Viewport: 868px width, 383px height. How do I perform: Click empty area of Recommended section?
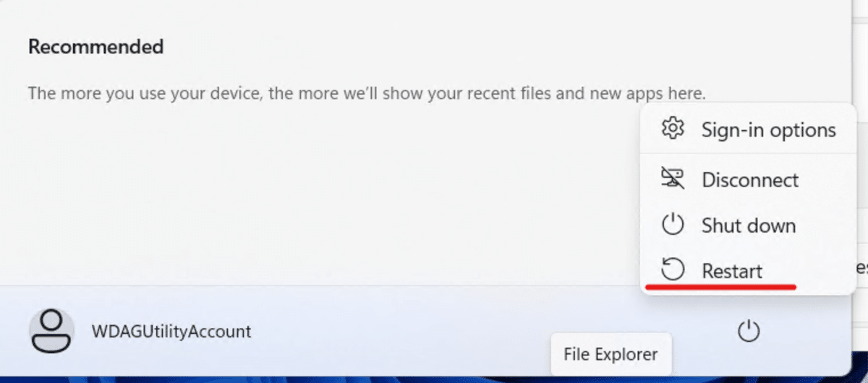(x=325, y=202)
